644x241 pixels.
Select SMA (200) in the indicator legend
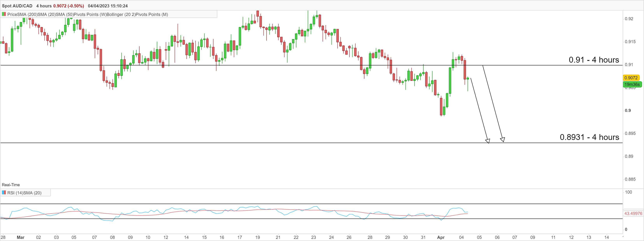(27, 15)
